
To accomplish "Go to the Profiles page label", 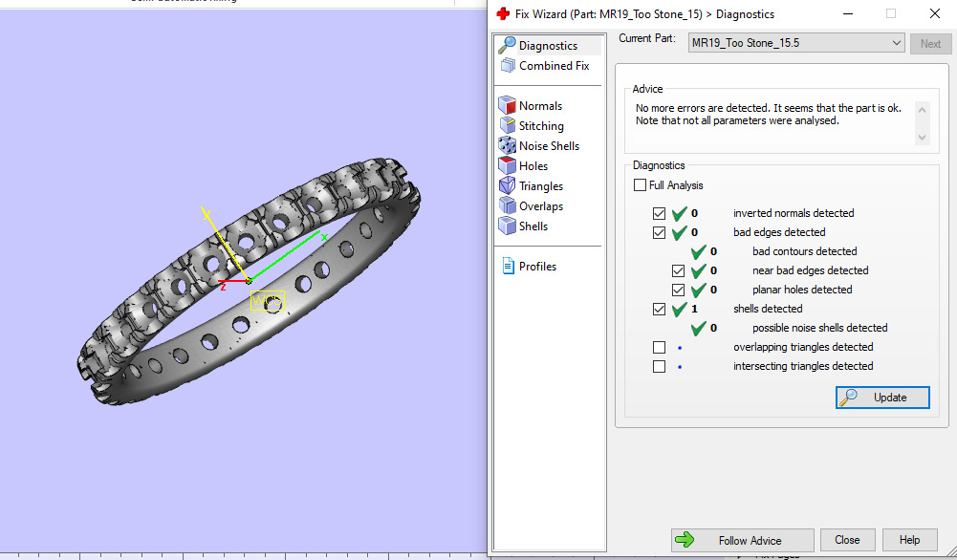I will tap(537, 266).
